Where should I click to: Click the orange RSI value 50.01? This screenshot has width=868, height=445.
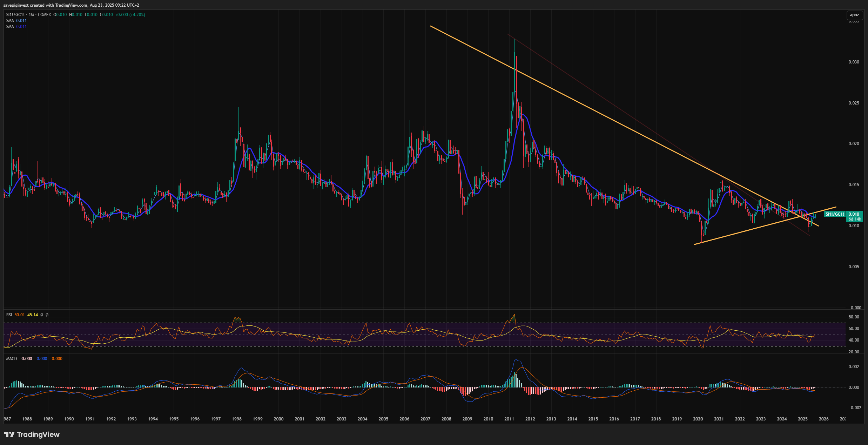pos(20,315)
